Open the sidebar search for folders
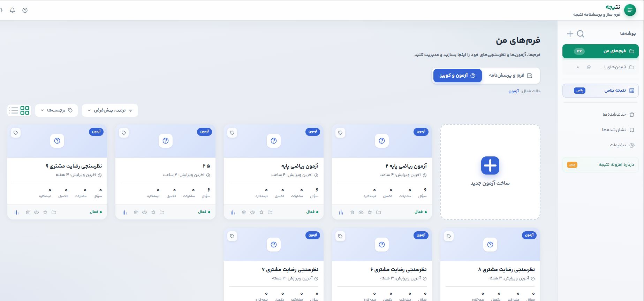644x301 pixels. click(x=581, y=34)
